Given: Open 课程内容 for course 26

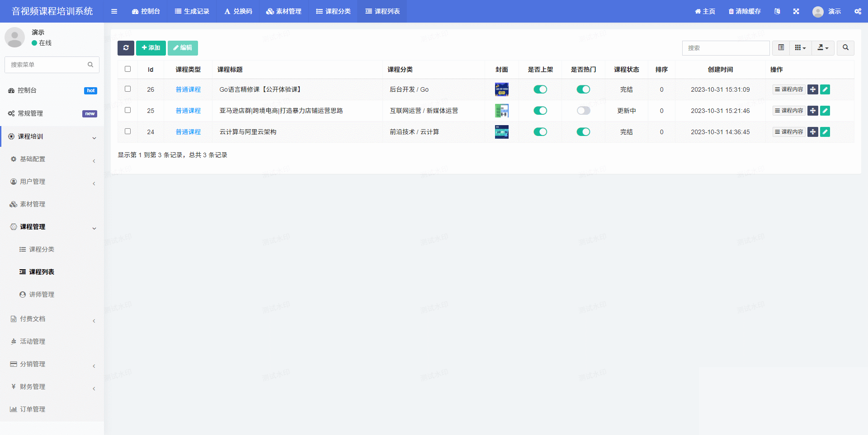Looking at the screenshot, I should [x=789, y=89].
